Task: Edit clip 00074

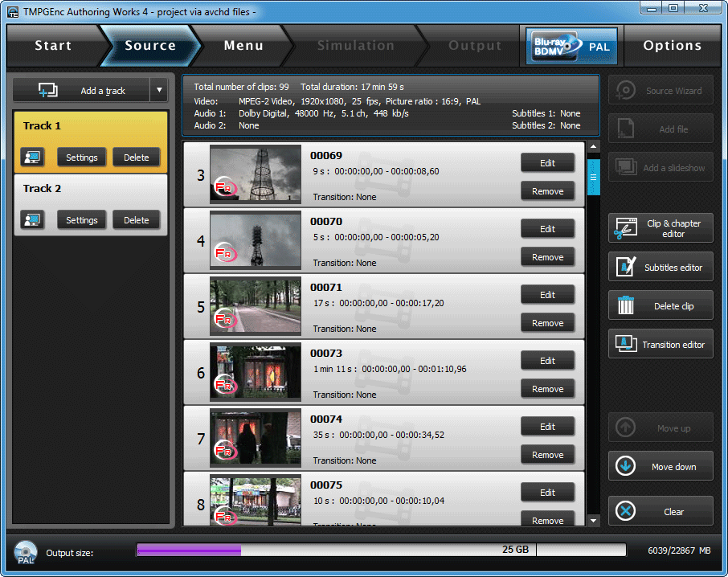Action: [547, 427]
